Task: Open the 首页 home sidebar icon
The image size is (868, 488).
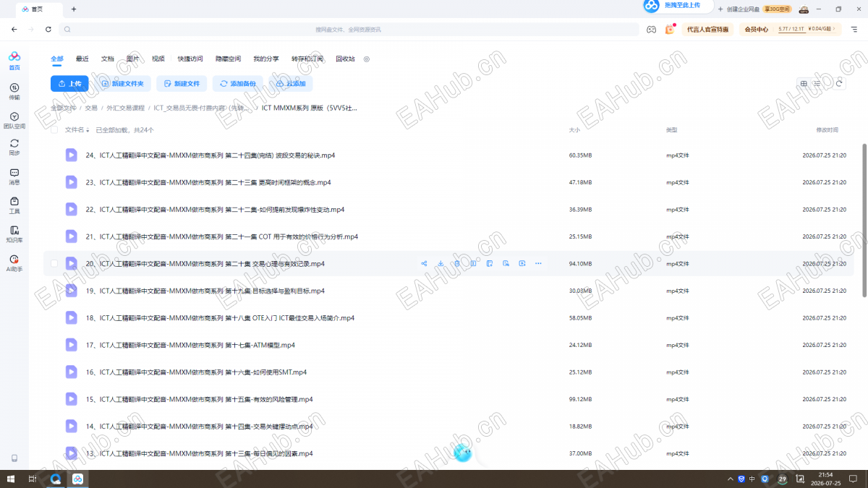Action: pos(14,61)
